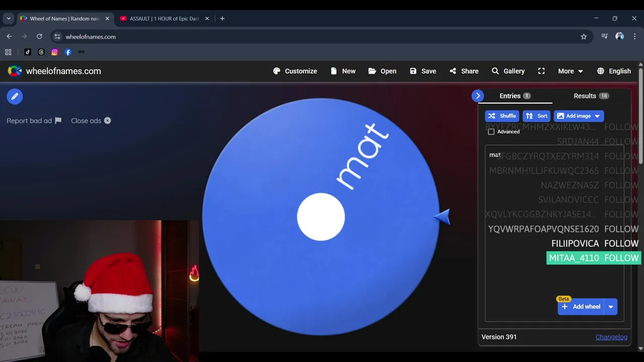This screenshot has width=644, height=362.
Task: Enter fullscreen wheel view
Action: 541,71
